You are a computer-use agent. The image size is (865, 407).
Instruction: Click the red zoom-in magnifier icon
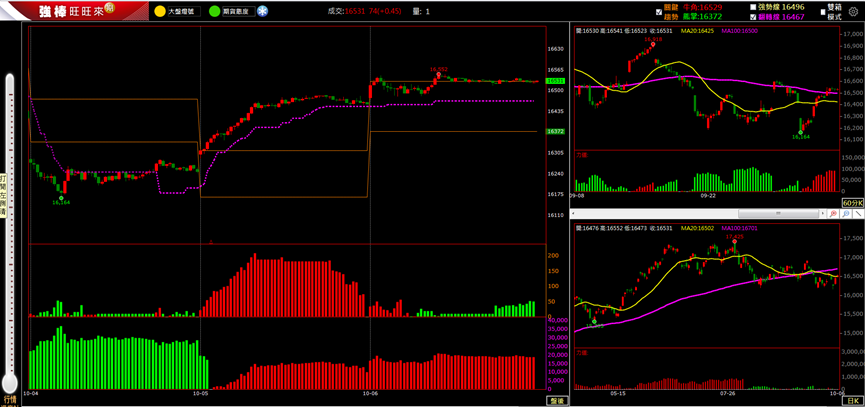coord(832,215)
